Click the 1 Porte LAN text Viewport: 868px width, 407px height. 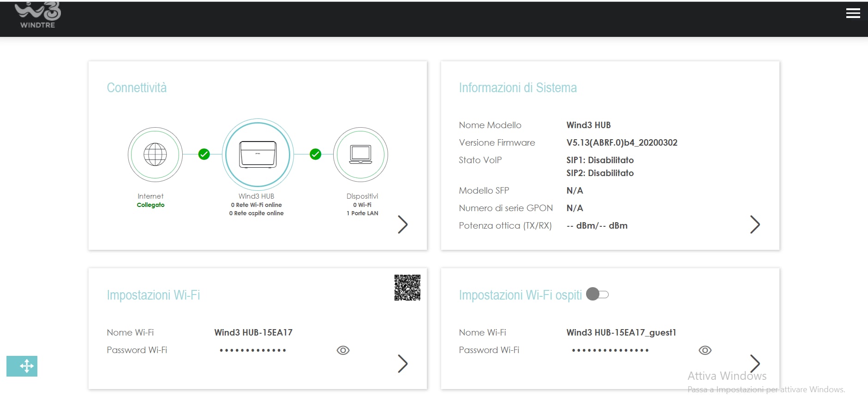(362, 213)
